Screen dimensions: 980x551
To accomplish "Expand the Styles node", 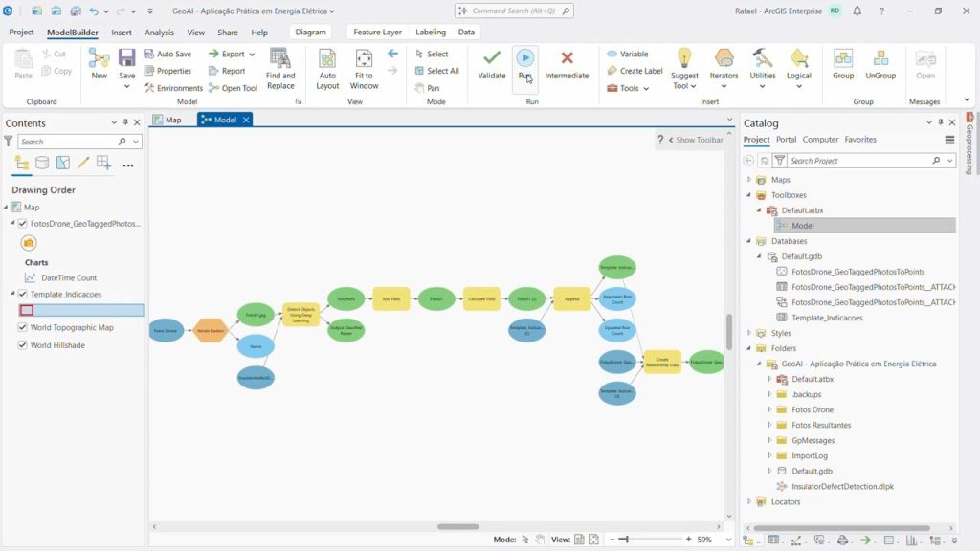I will pyautogui.click(x=748, y=333).
